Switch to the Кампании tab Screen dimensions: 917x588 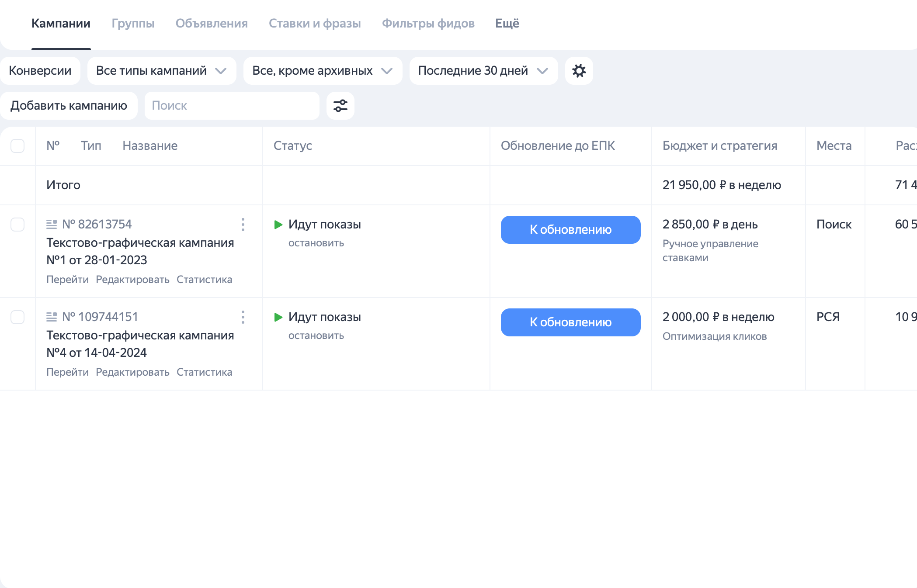tap(61, 24)
